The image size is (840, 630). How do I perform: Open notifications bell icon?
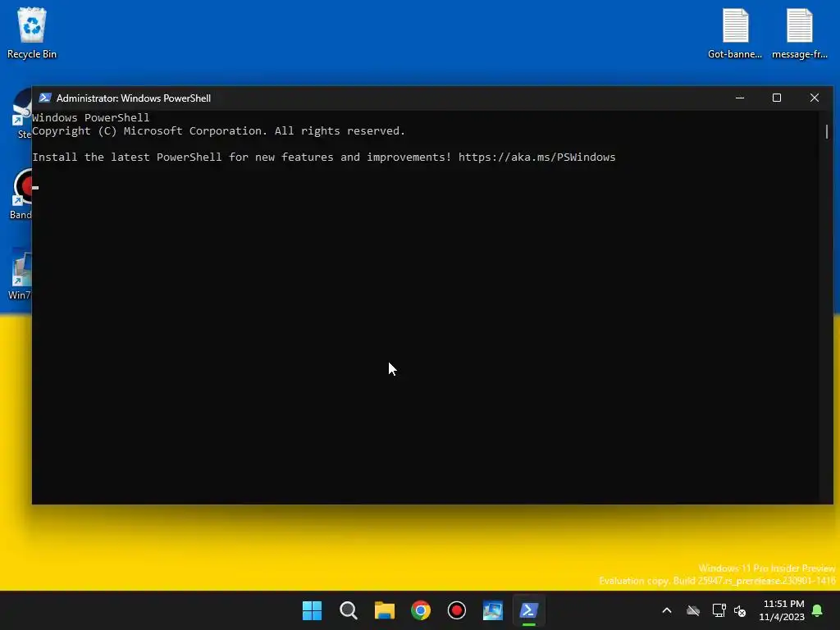818,610
